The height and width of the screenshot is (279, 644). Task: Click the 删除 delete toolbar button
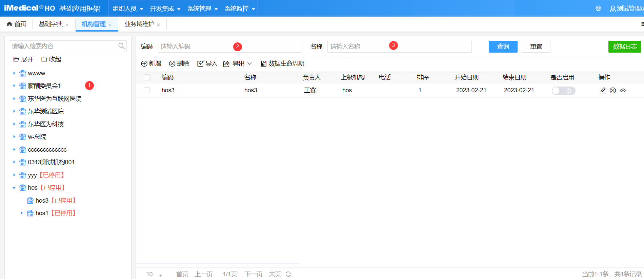pyautogui.click(x=179, y=63)
